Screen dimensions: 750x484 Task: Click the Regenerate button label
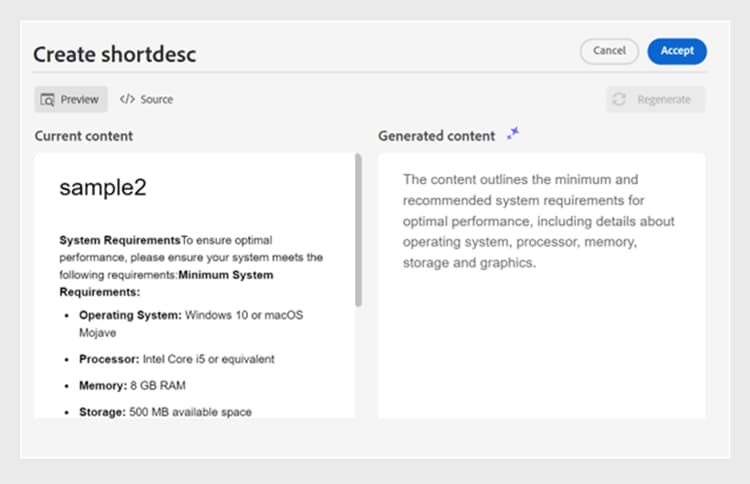pos(664,99)
